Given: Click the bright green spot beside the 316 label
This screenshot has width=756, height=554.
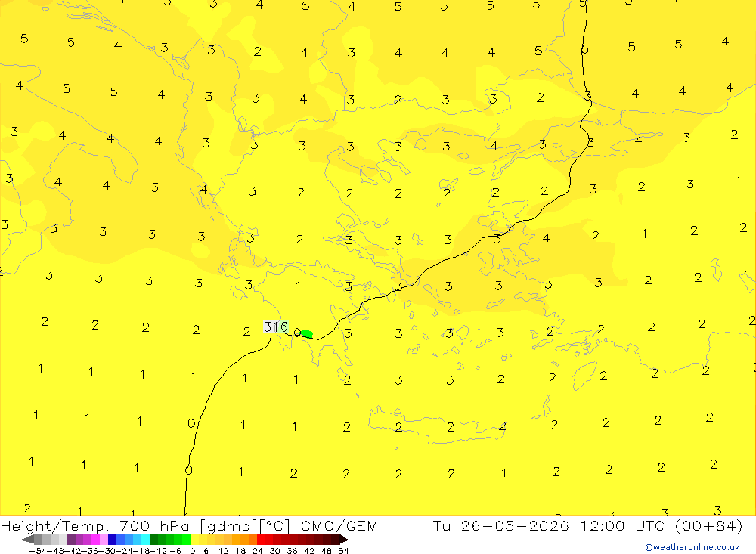Looking at the screenshot, I should [x=306, y=333].
